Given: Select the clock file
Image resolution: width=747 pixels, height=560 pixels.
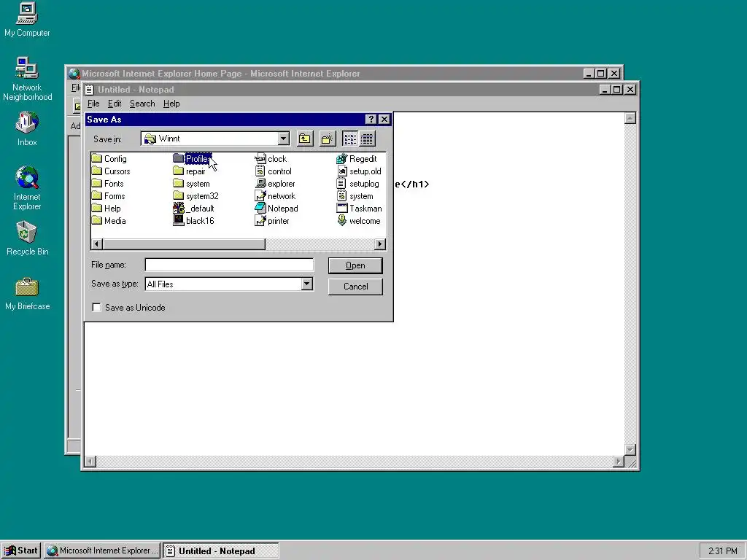Looking at the screenshot, I should pos(271,158).
